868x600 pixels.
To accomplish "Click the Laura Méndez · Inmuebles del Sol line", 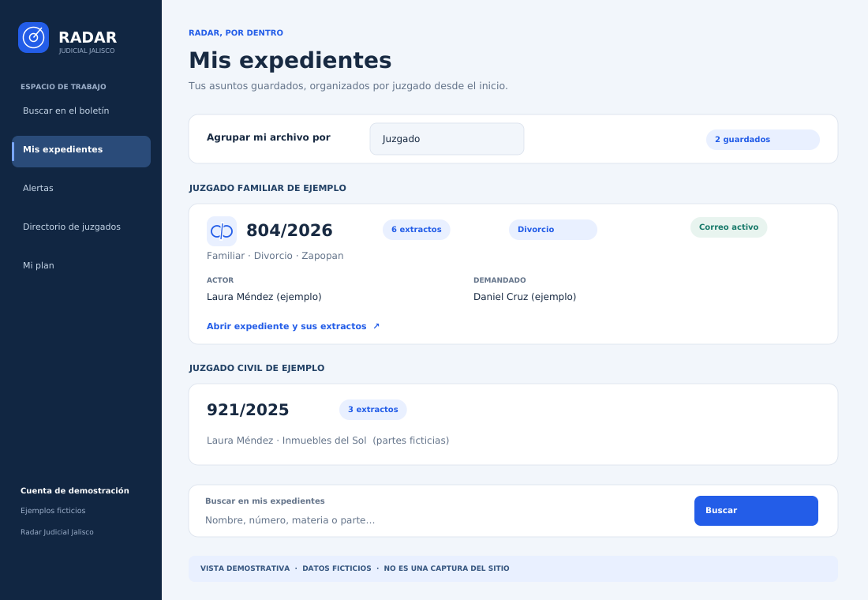I will point(327,441).
